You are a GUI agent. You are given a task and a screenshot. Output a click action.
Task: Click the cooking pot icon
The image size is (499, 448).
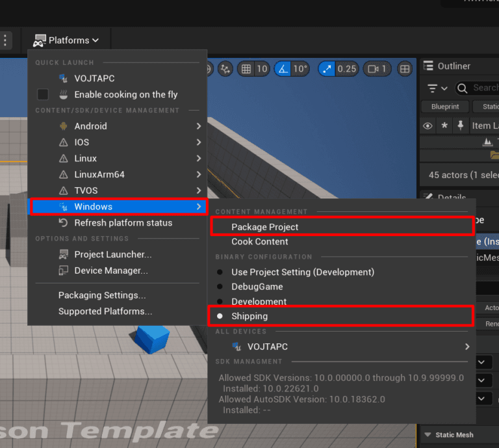click(x=63, y=94)
